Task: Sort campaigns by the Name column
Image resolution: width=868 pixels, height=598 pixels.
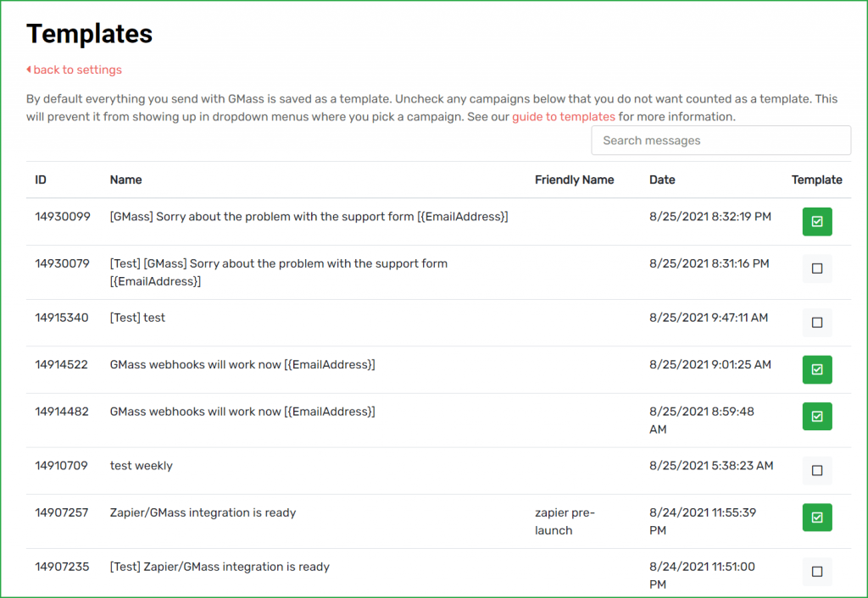Action: [125, 180]
